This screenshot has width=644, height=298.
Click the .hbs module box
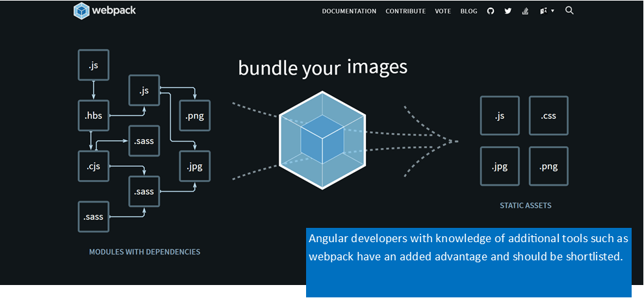94,116
